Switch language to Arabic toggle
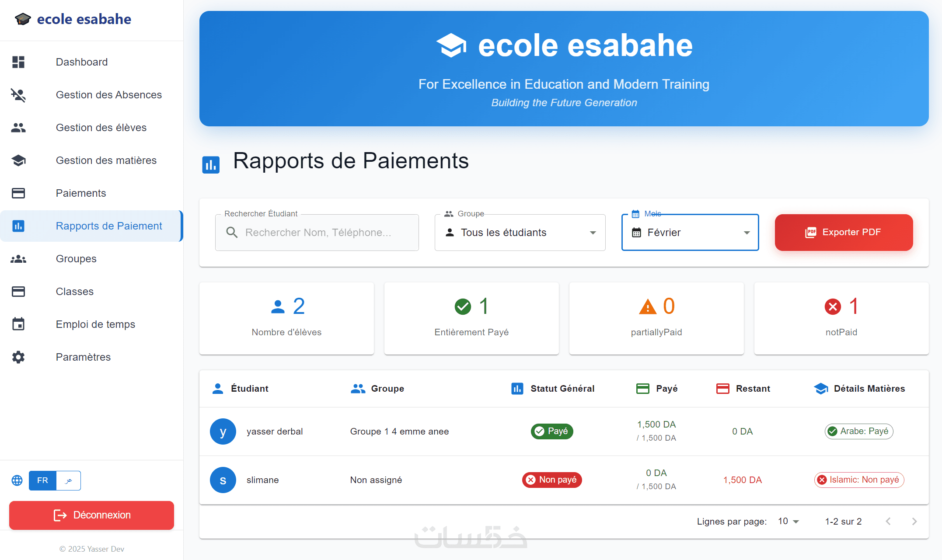This screenshot has width=942, height=560. click(69, 480)
